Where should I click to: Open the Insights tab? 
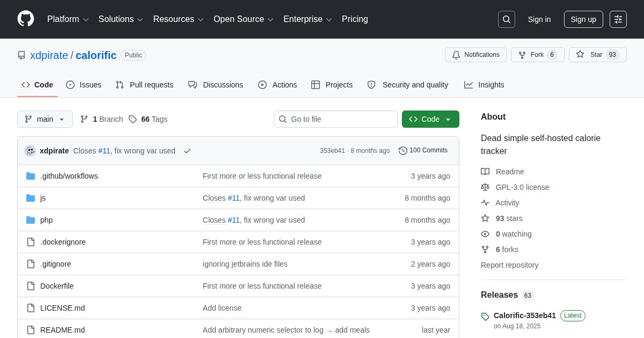(x=484, y=85)
